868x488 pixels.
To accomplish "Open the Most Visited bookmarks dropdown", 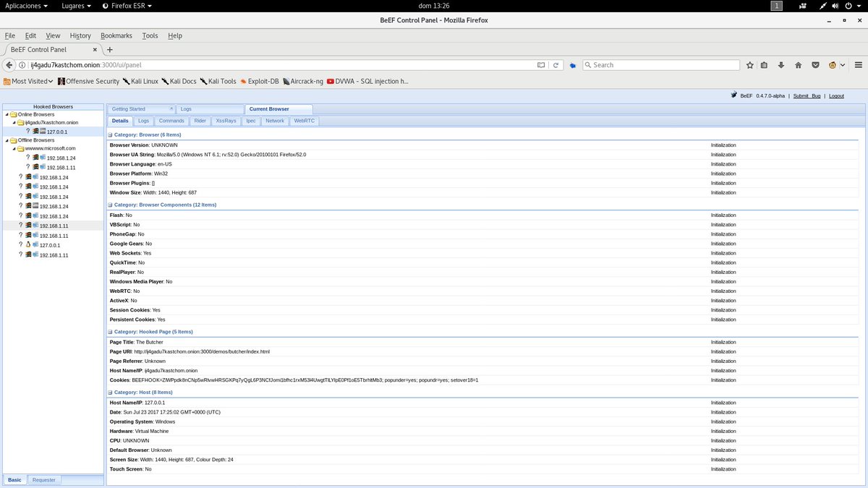I will coord(28,82).
